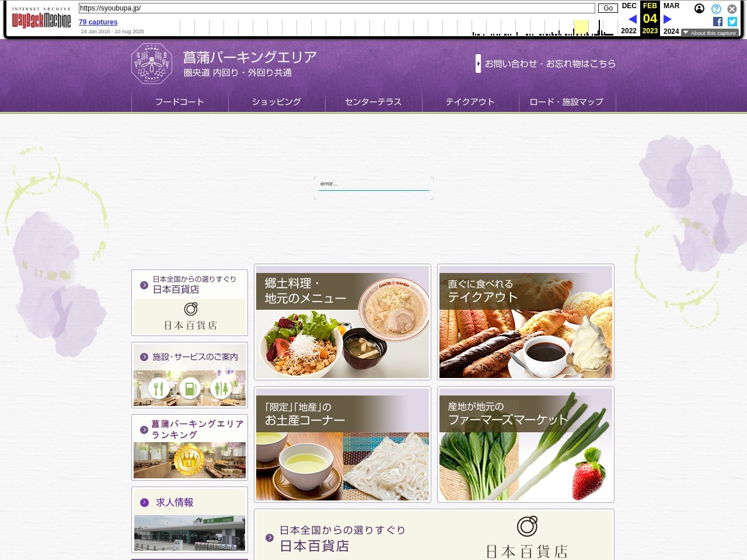
Task: Share this capture on Twitter
Action: point(732,22)
